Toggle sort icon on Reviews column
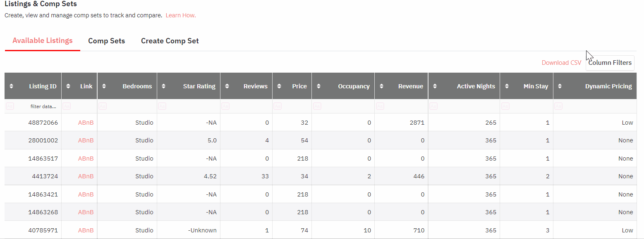The image size is (644, 239). [x=227, y=86]
